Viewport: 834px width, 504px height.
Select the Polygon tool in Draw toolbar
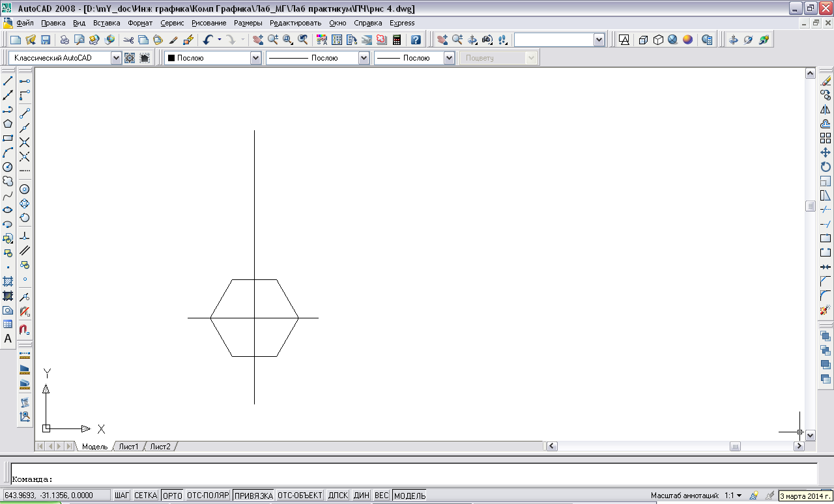(x=8, y=124)
